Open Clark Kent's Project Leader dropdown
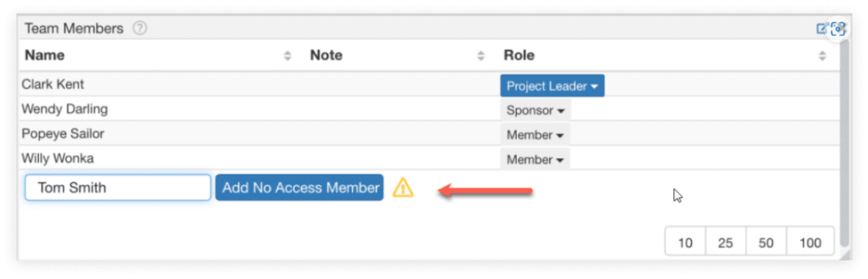 coord(552,86)
